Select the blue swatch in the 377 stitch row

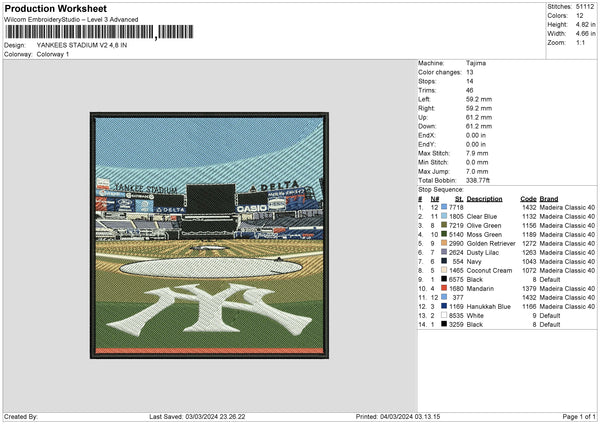pyautogui.click(x=444, y=297)
